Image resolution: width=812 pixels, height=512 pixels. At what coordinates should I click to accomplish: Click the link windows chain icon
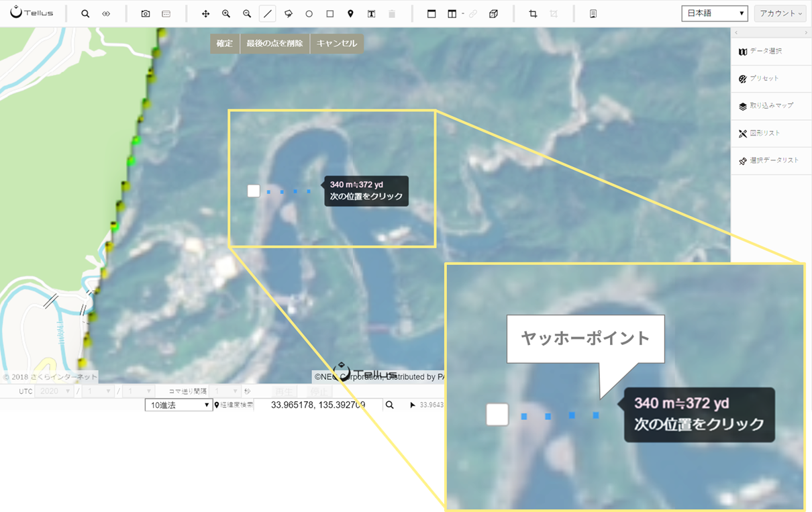[473, 13]
